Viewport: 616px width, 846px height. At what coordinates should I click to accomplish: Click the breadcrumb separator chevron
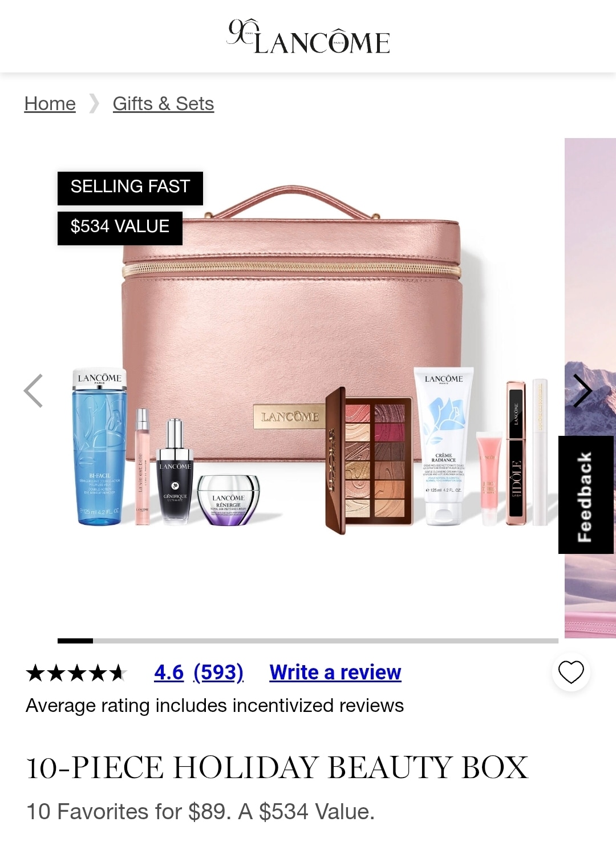[94, 104]
